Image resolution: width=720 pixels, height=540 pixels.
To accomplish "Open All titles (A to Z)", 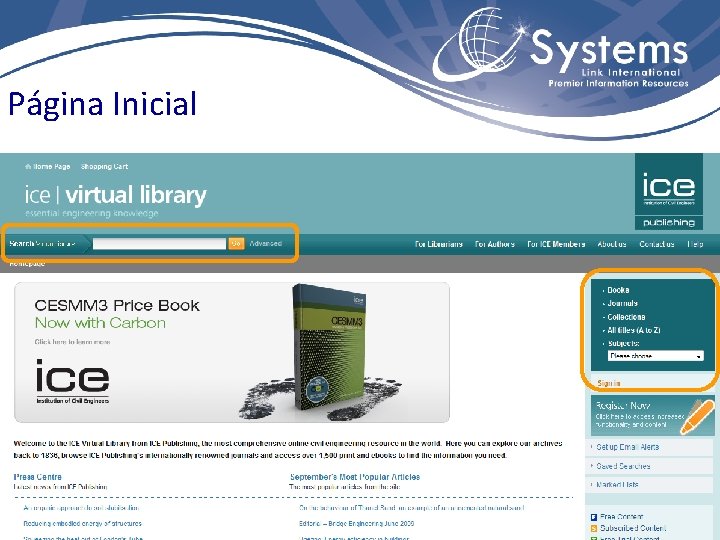I will (x=634, y=330).
